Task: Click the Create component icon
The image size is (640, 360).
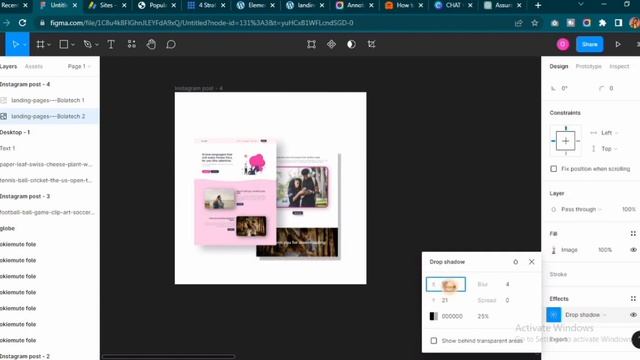Action: 331,44
